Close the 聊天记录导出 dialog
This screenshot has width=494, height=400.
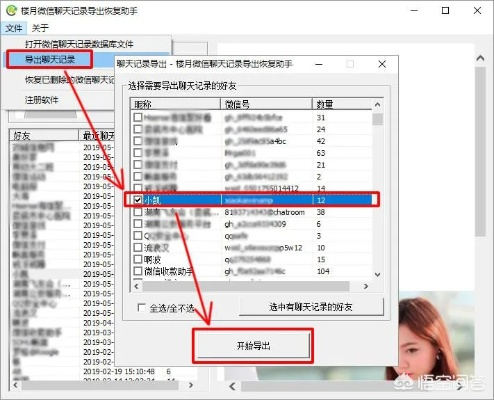tap(382, 64)
